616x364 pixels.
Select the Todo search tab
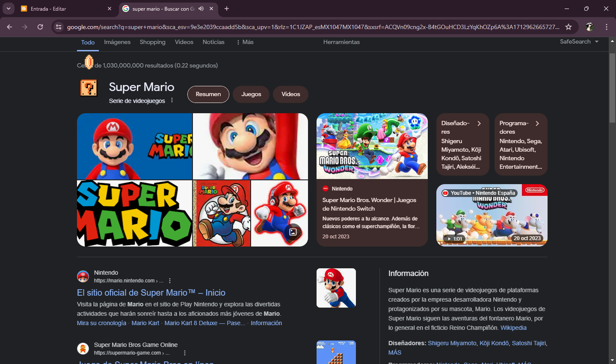coord(88,42)
